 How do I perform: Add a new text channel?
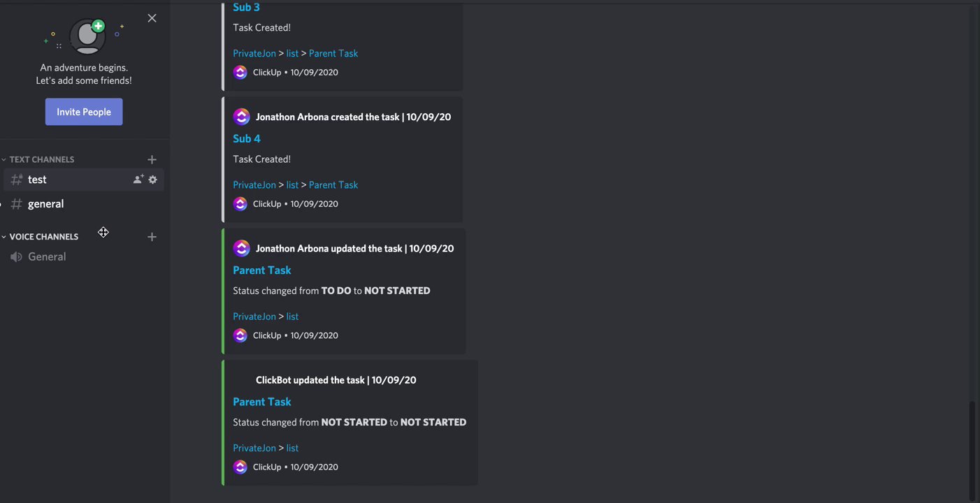[x=152, y=160]
